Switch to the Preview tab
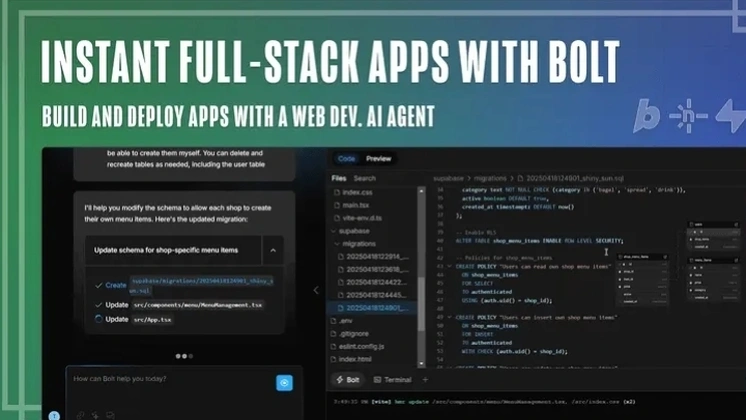The height and width of the screenshot is (420, 746). tap(378, 159)
